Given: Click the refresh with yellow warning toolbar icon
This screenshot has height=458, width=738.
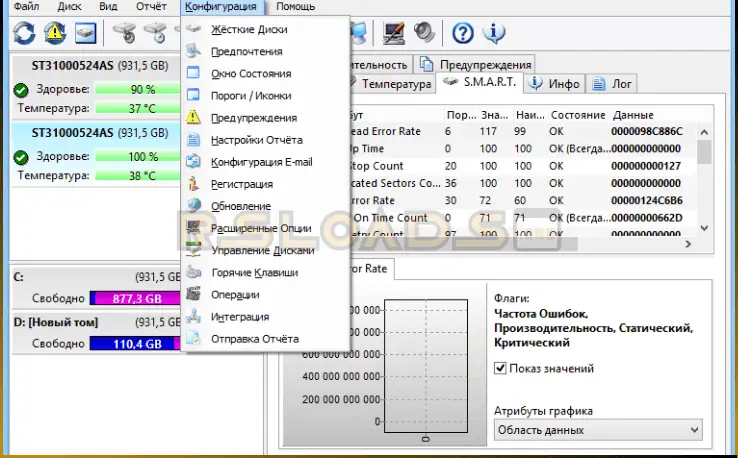Looking at the screenshot, I should click(55, 33).
